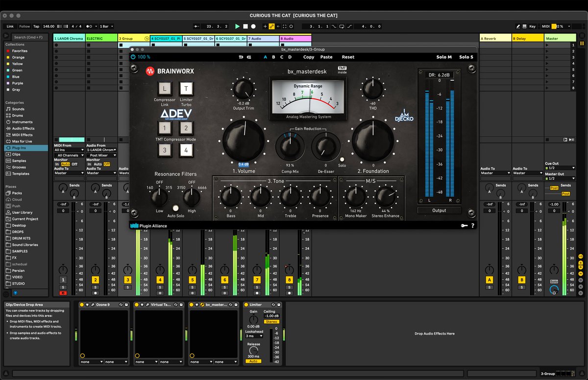Open the plugin key license icon
This screenshot has height=380, width=588.
[464, 226]
